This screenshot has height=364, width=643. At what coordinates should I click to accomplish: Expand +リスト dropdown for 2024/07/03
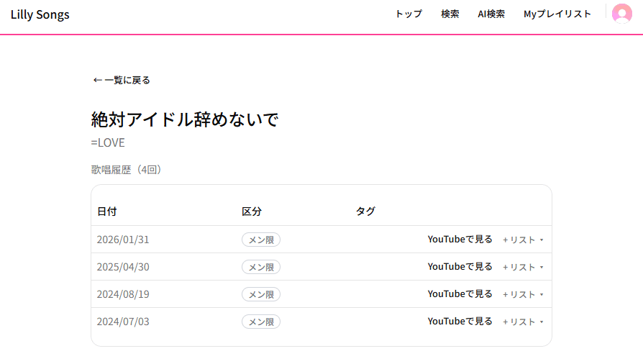523,322
